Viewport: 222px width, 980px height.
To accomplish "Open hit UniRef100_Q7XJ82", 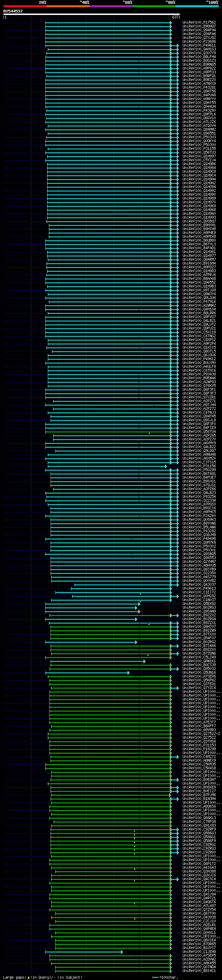I will click(199, 38).
